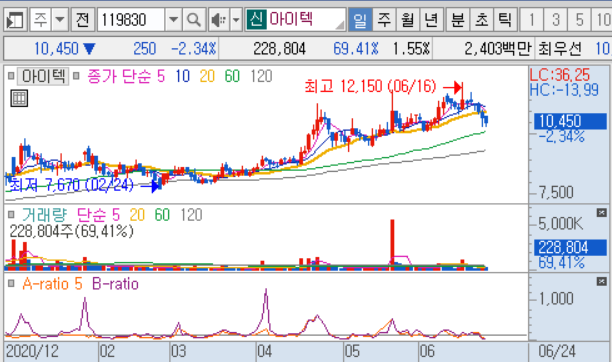This screenshot has width=612, height=362.
Task: Switch to the 틱 tick chart tab
Action: (505, 20)
